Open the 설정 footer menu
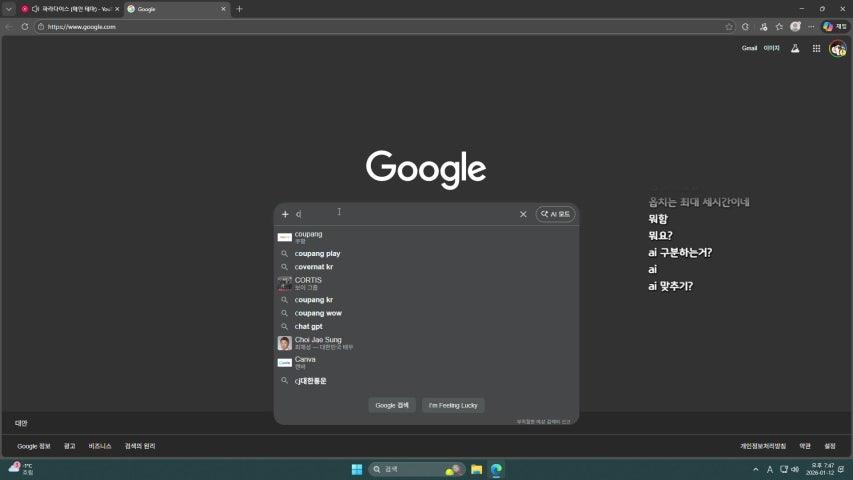The image size is (853, 480). [x=830, y=446]
